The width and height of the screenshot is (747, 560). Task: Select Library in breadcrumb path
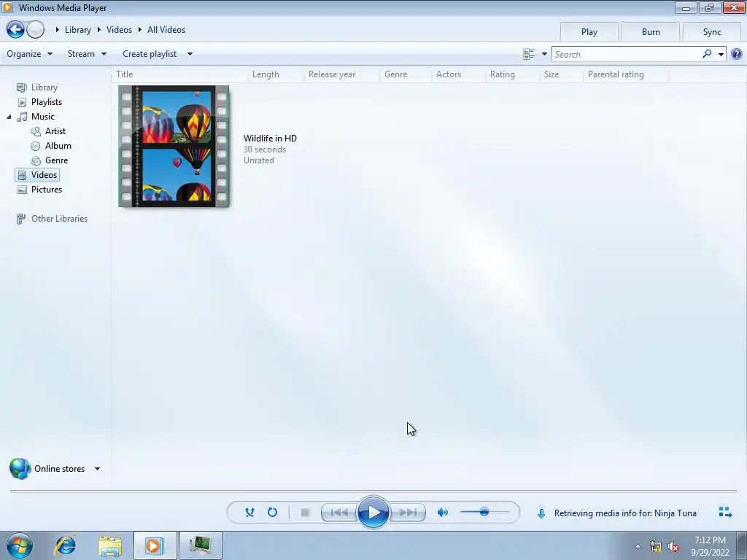77,29
